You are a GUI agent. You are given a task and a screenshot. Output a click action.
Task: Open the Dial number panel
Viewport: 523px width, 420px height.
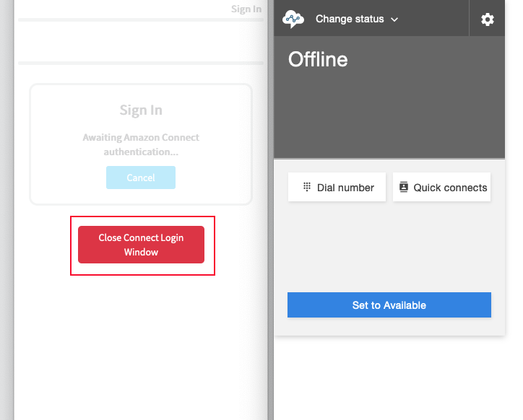click(337, 187)
